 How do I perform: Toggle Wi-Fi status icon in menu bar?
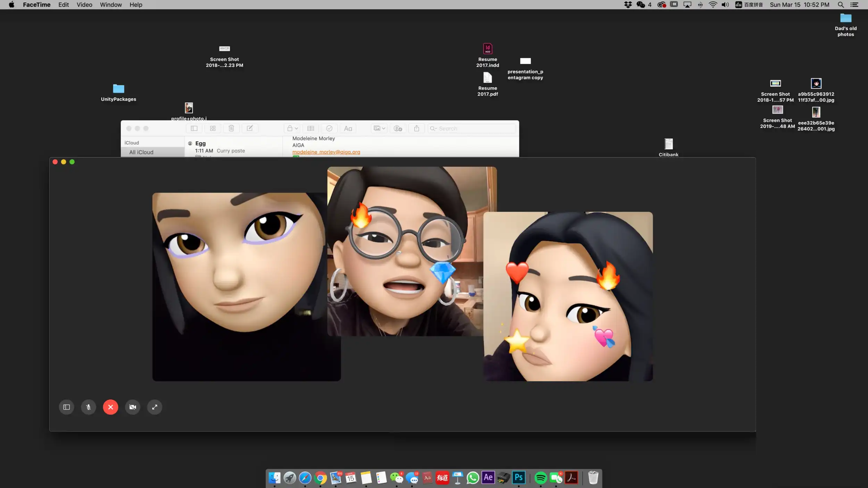[712, 5]
